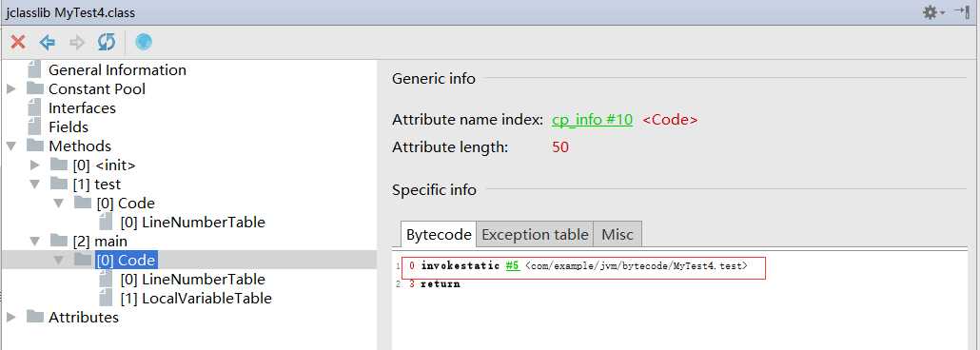Click the Specific info section heading

(x=435, y=190)
